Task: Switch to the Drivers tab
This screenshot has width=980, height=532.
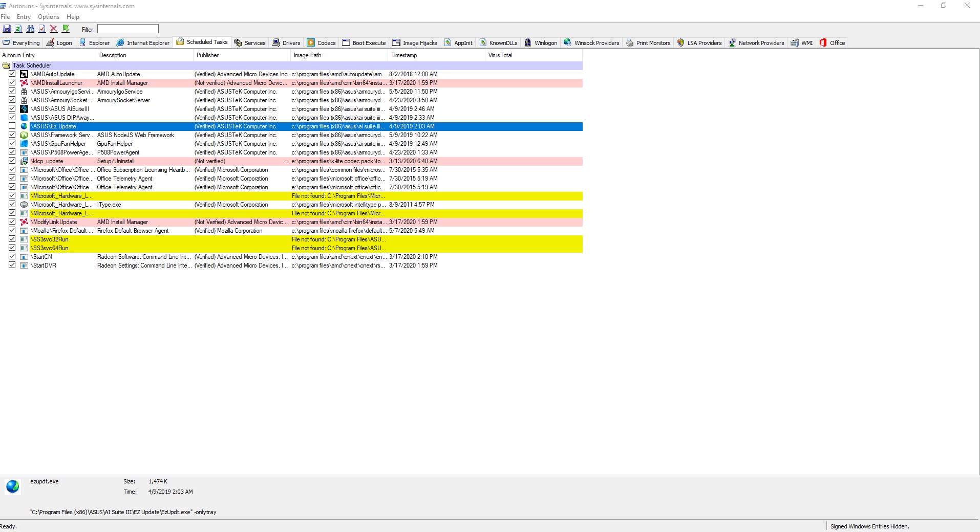Action: pos(286,43)
